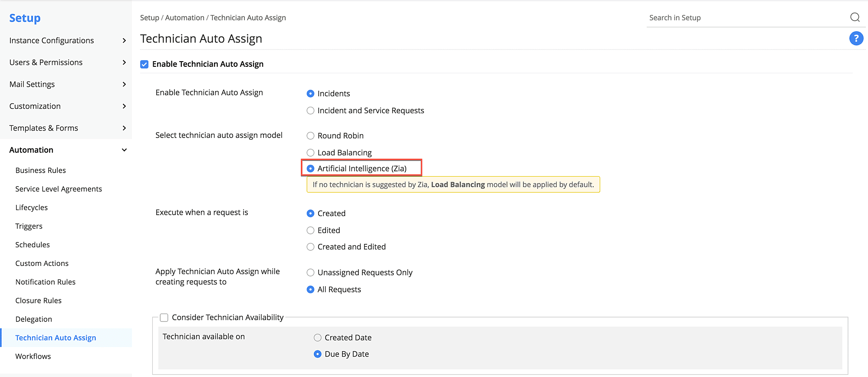The width and height of the screenshot is (868, 377).
Task: Open Delegation settings
Action: [x=34, y=319]
